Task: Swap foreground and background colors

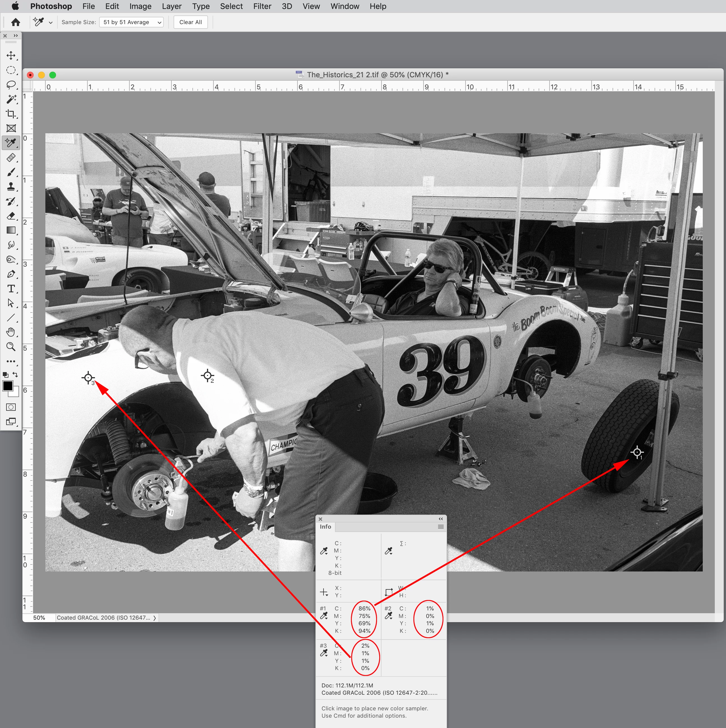Action: pyautogui.click(x=15, y=375)
